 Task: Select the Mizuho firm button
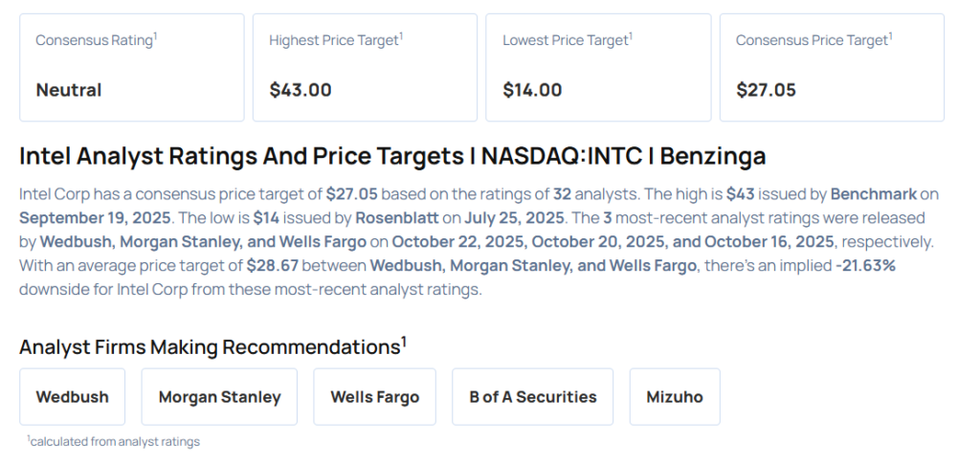point(675,396)
